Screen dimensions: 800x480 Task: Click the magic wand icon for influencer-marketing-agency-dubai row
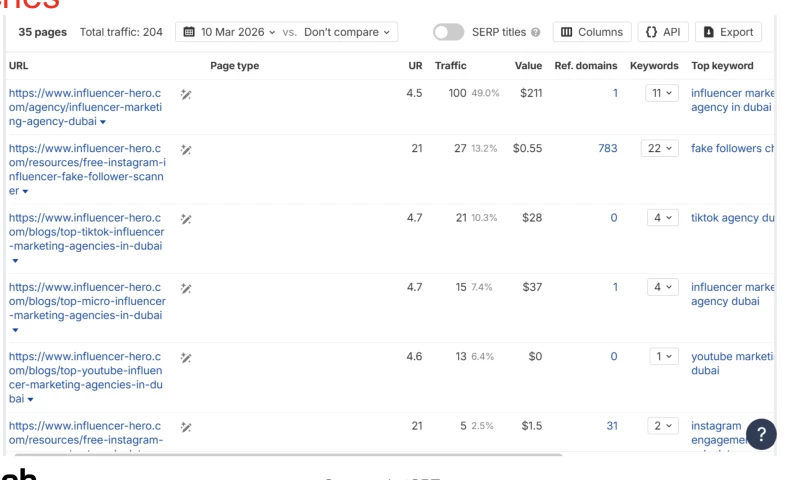tap(186, 94)
